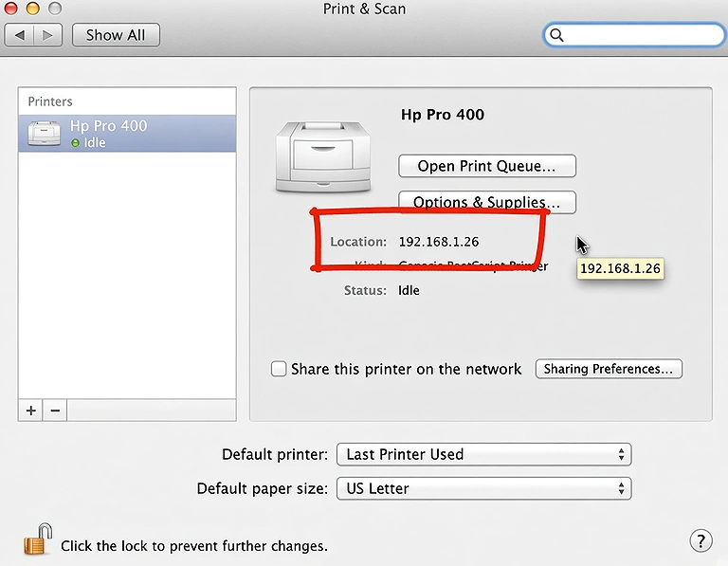Close the Print & Scan window

pyautogui.click(x=10, y=8)
